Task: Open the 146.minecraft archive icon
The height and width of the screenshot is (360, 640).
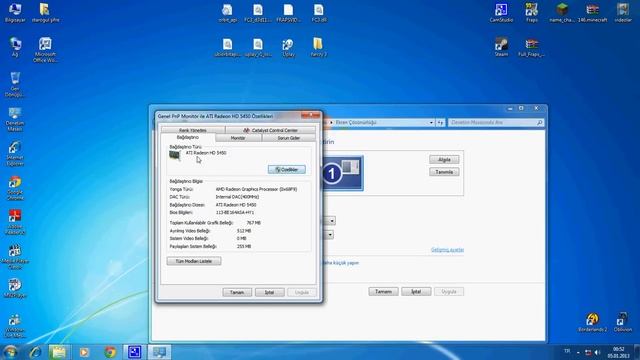Action: click(x=593, y=12)
